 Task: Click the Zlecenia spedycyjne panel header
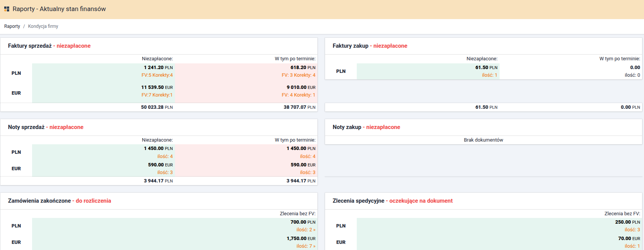coord(392,201)
